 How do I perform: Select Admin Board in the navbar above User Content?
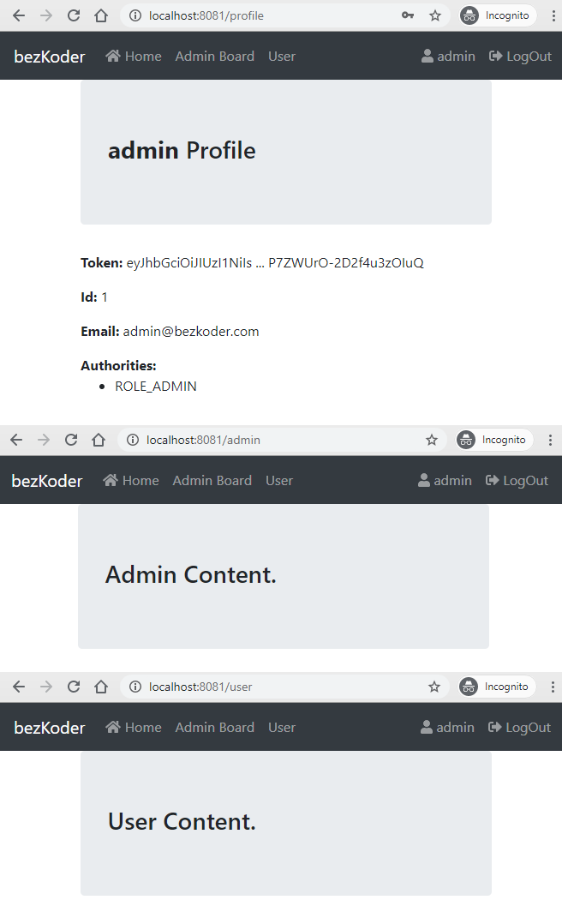click(214, 727)
